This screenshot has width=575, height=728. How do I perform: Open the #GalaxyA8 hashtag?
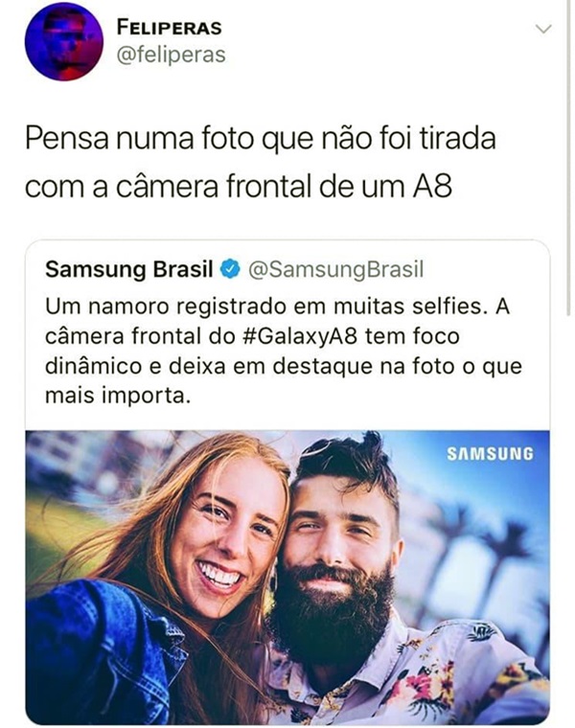[300, 336]
